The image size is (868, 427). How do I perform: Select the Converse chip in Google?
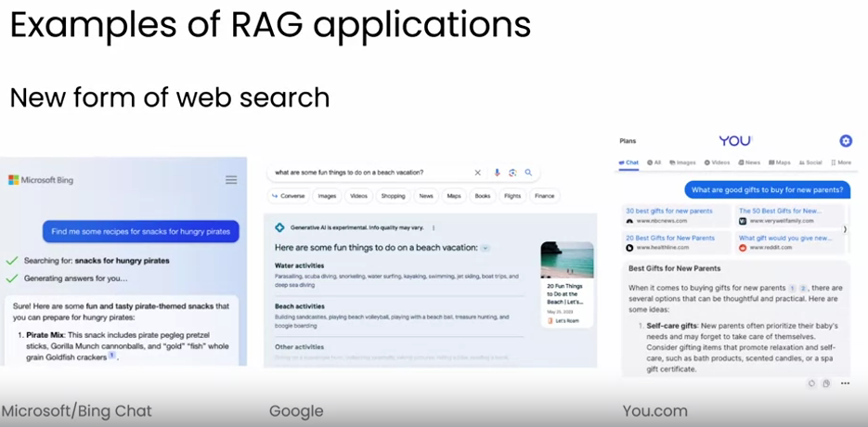point(289,196)
